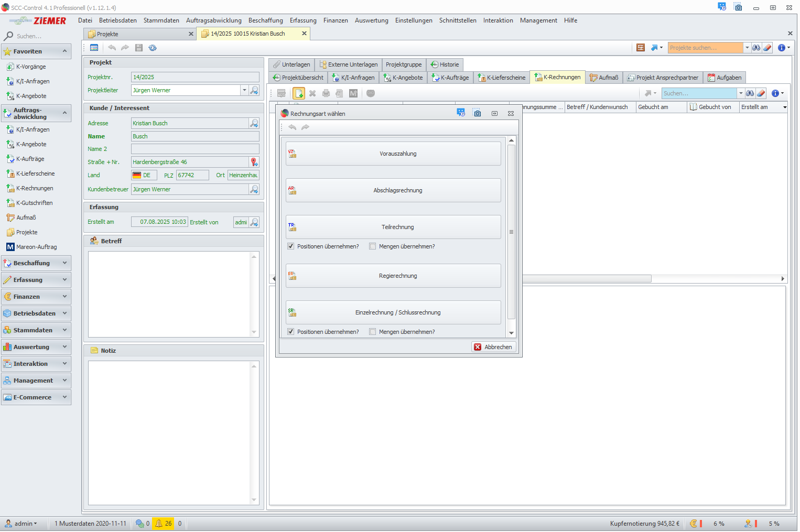Click the new invoice icon in K-Rechnungen toolbar
800x532 pixels.
point(299,93)
